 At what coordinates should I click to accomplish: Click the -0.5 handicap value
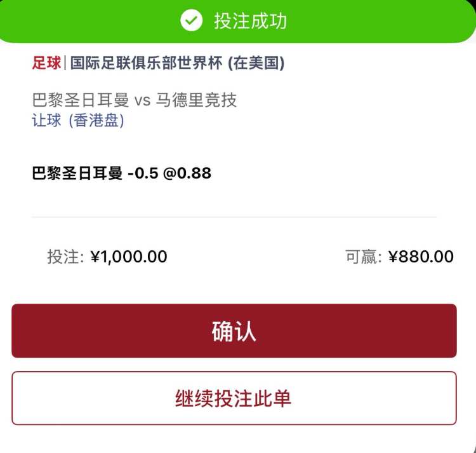(x=143, y=173)
